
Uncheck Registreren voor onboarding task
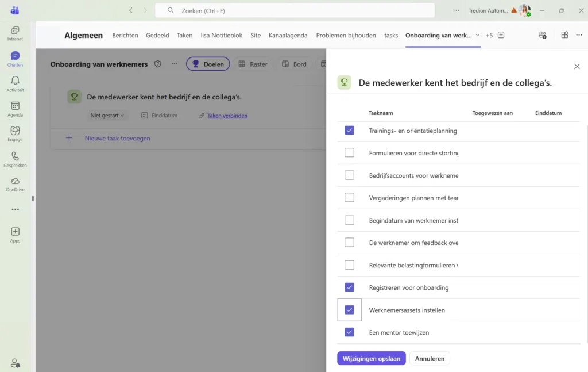pyautogui.click(x=349, y=287)
